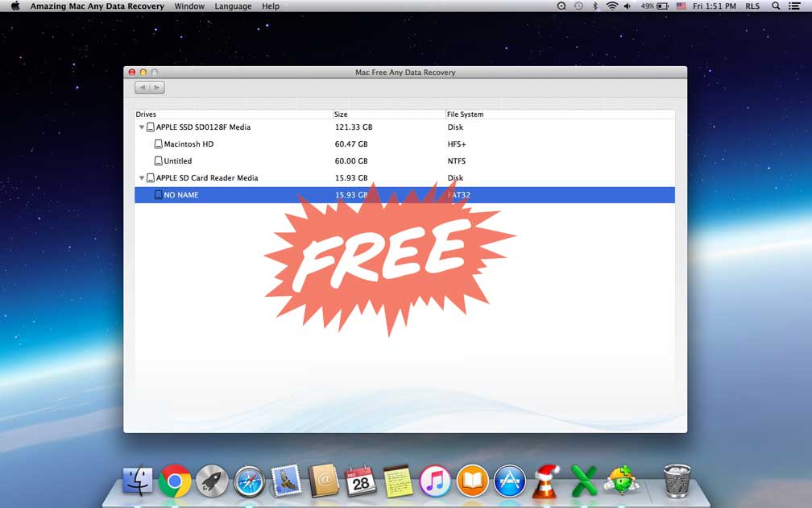
Task: Collapse the APPLE SSD SD0128F Media tree
Action: point(142,127)
